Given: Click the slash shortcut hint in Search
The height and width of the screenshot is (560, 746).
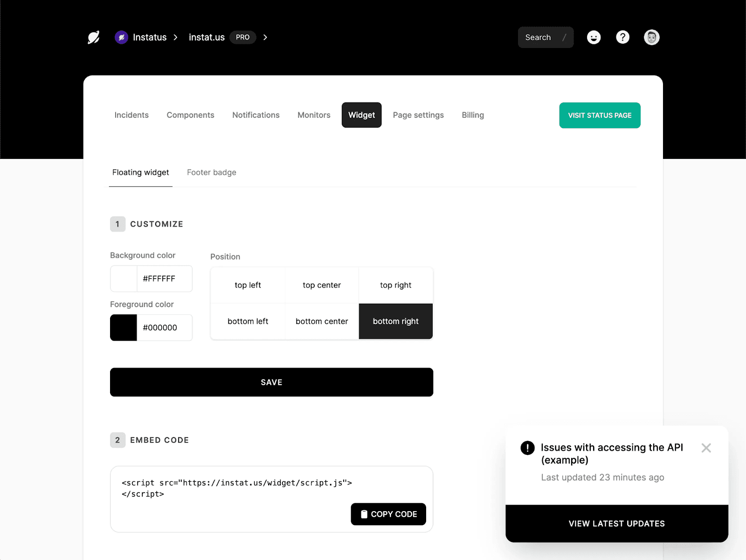Looking at the screenshot, I should (564, 37).
